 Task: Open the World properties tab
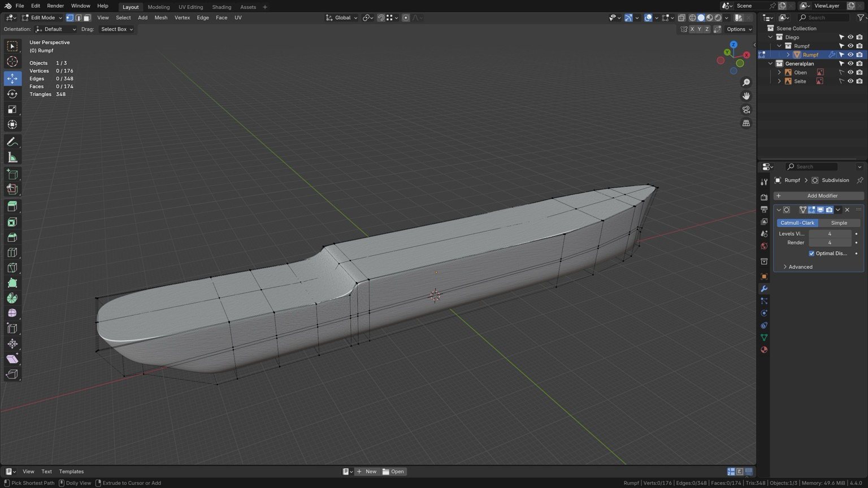point(764,246)
